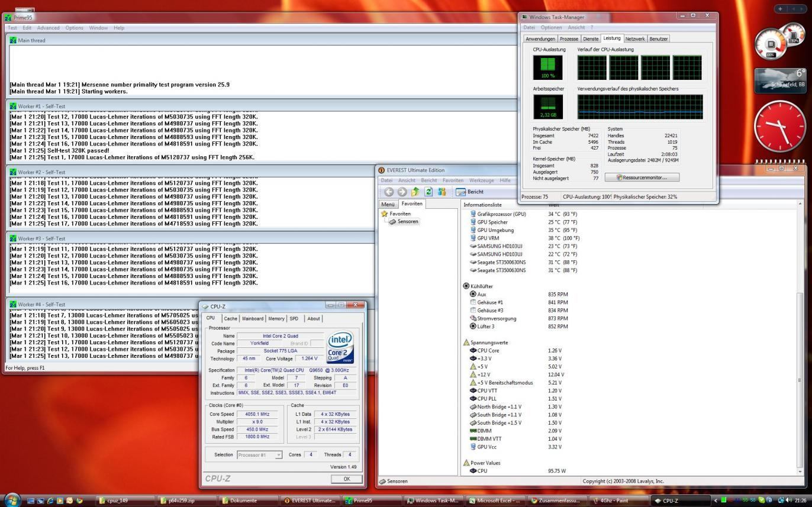Switch to CPU-Z Cache tab

[230, 319]
